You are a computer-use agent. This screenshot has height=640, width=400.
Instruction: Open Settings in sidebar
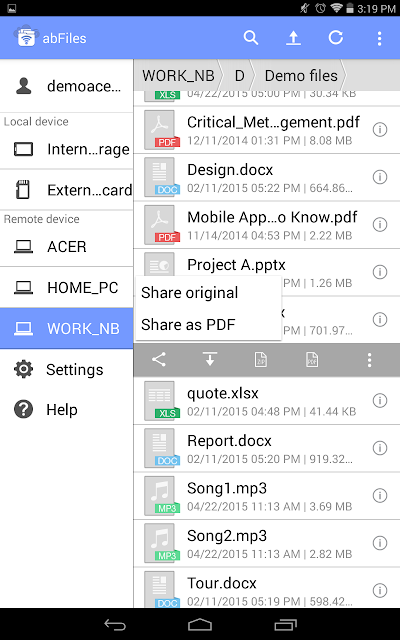tap(67, 369)
